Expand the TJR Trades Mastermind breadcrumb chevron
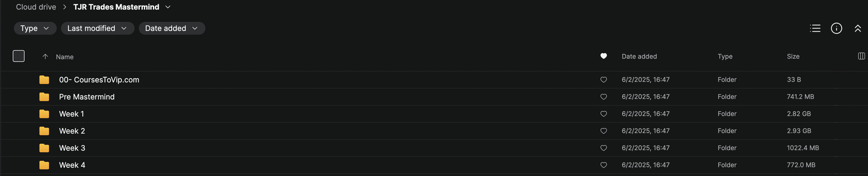The height and width of the screenshot is (176, 868). [168, 7]
